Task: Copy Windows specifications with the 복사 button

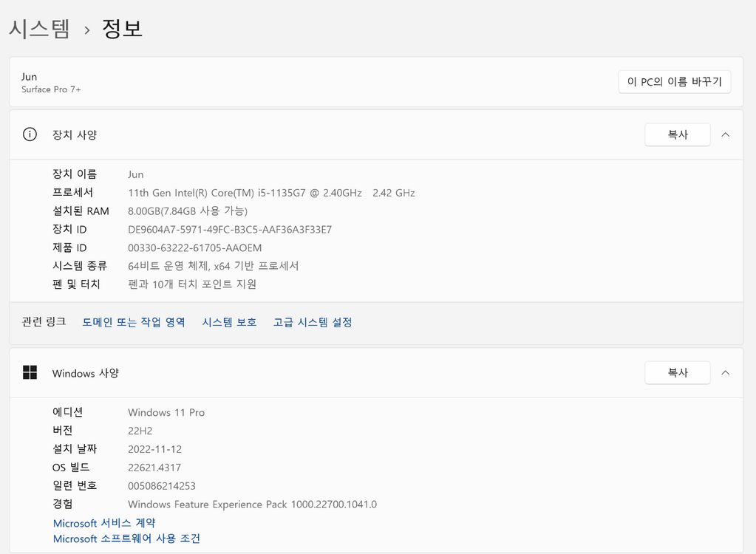Action: (676, 372)
